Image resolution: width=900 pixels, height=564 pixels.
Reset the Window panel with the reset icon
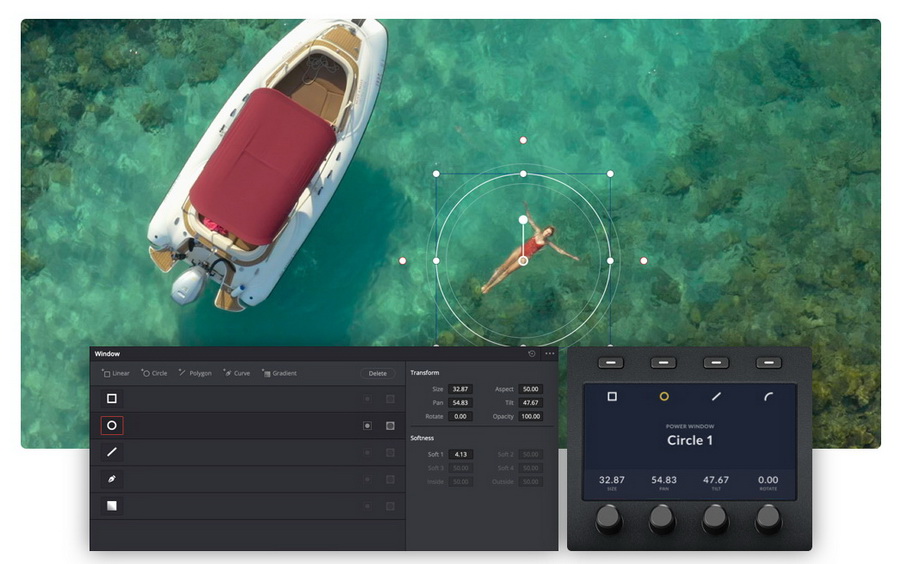[532, 354]
